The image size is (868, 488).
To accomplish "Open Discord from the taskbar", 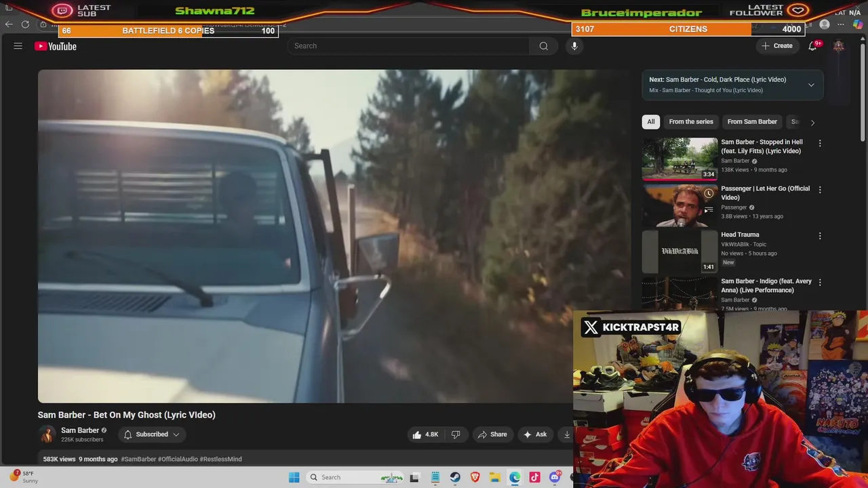I will 555,477.
